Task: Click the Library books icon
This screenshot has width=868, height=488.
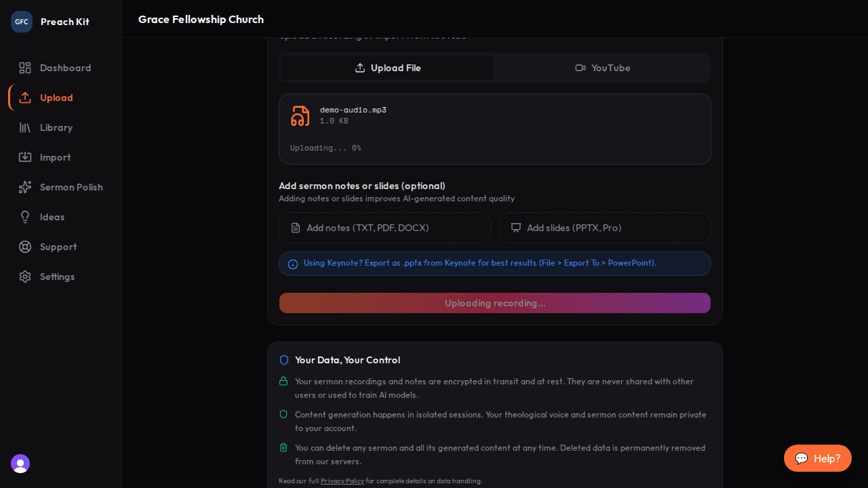Action: (x=25, y=127)
